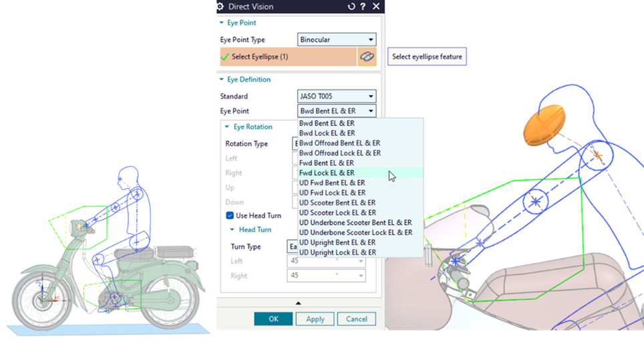Click the Select Eyellipse (1) field

click(288, 57)
